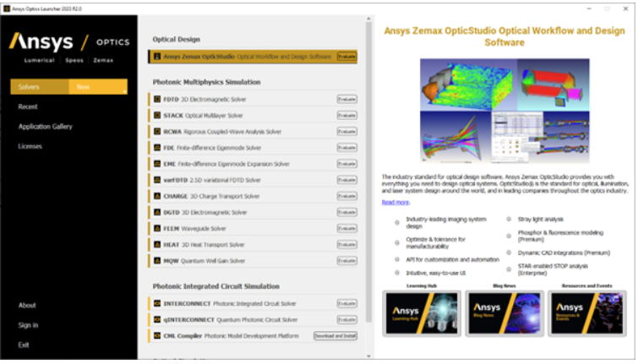Click Download and Install for CML Compiler
The image size is (638, 364).
pos(335,336)
